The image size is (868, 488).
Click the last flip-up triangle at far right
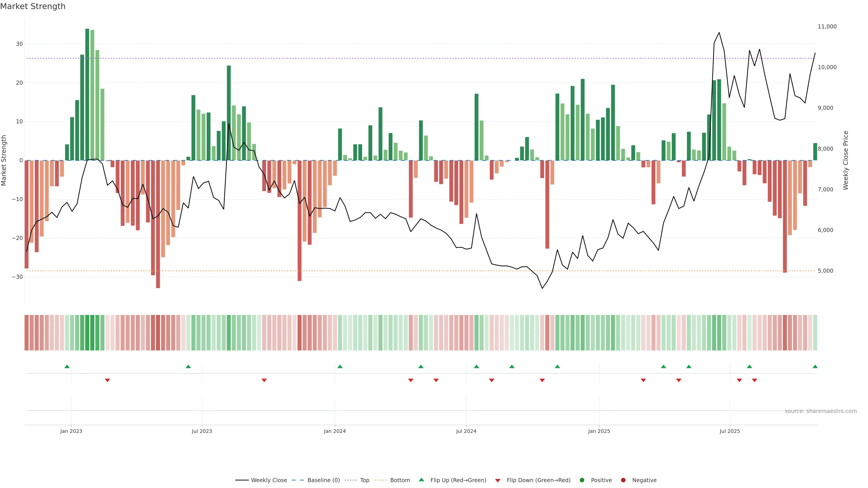(815, 366)
